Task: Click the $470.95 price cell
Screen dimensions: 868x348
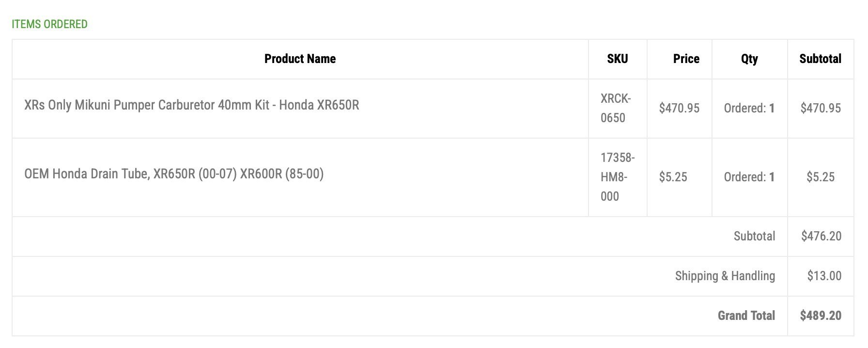Action: [x=679, y=108]
